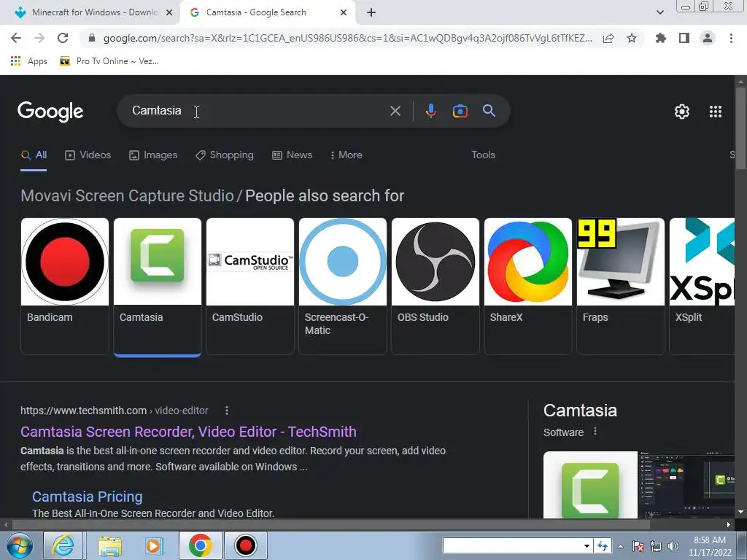Open the Camtasia Pricing sitelink
The height and width of the screenshot is (560, 747).
pyautogui.click(x=88, y=497)
